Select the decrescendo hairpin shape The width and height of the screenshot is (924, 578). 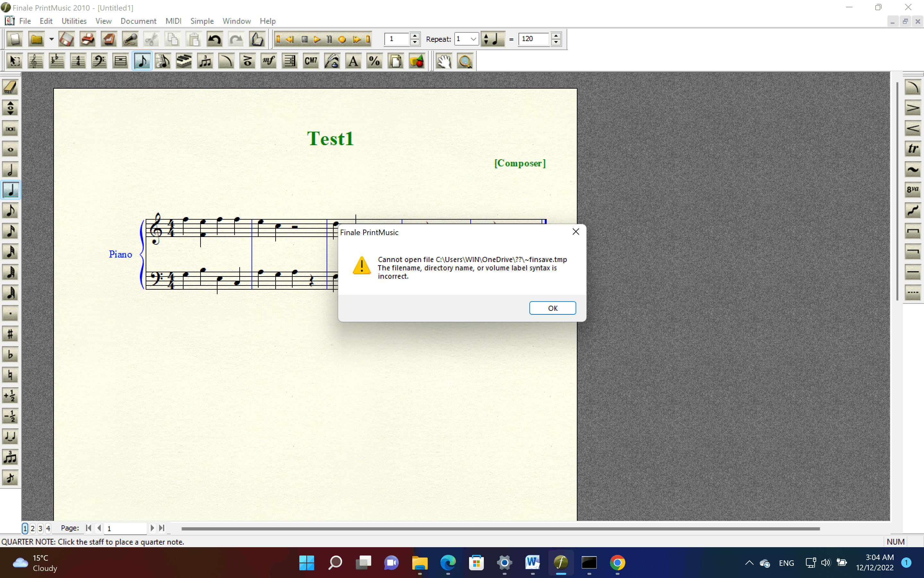(913, 108)
